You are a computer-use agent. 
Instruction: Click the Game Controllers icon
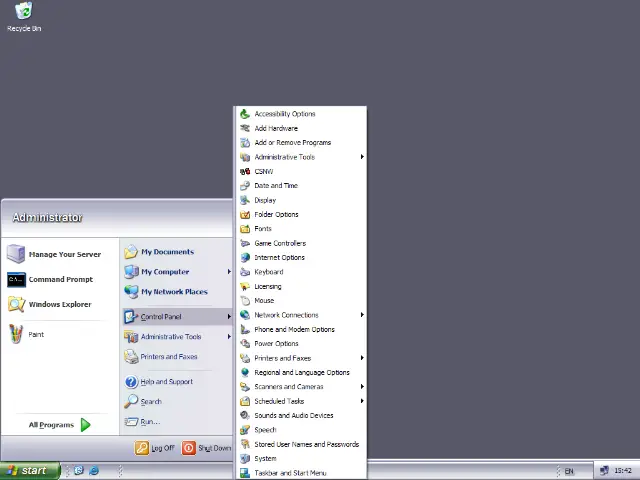[245, 243]
